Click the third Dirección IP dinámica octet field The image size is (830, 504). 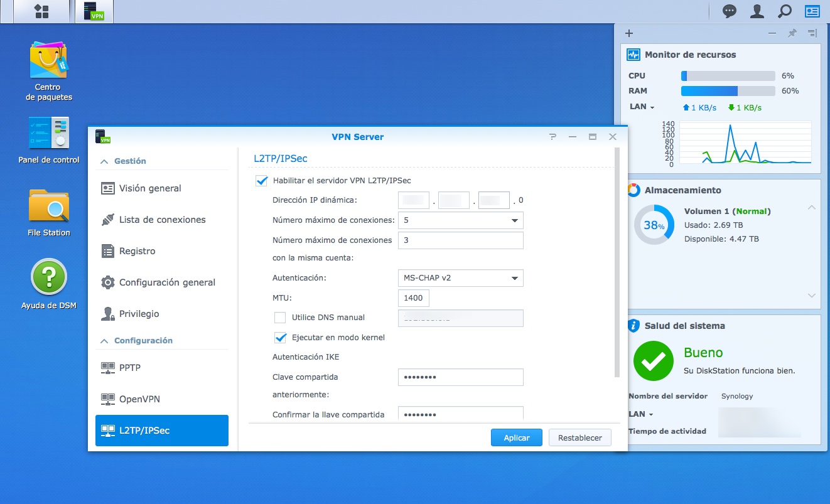coord(494,200)
